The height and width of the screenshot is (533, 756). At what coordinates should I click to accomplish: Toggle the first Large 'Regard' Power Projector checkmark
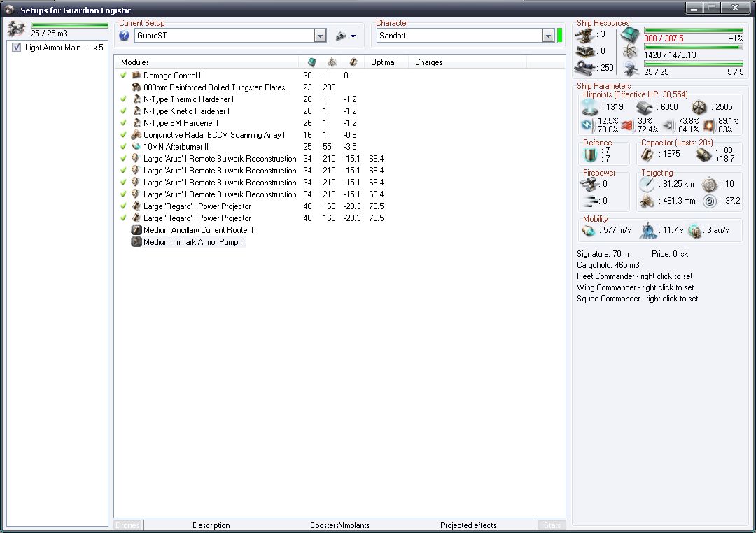pos(123,206)
